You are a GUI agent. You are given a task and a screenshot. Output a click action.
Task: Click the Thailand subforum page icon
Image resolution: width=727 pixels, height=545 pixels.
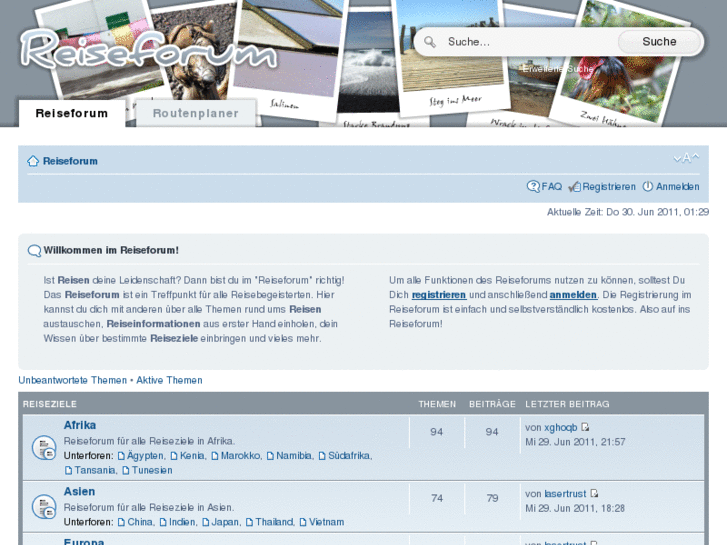tap(249, 522)
